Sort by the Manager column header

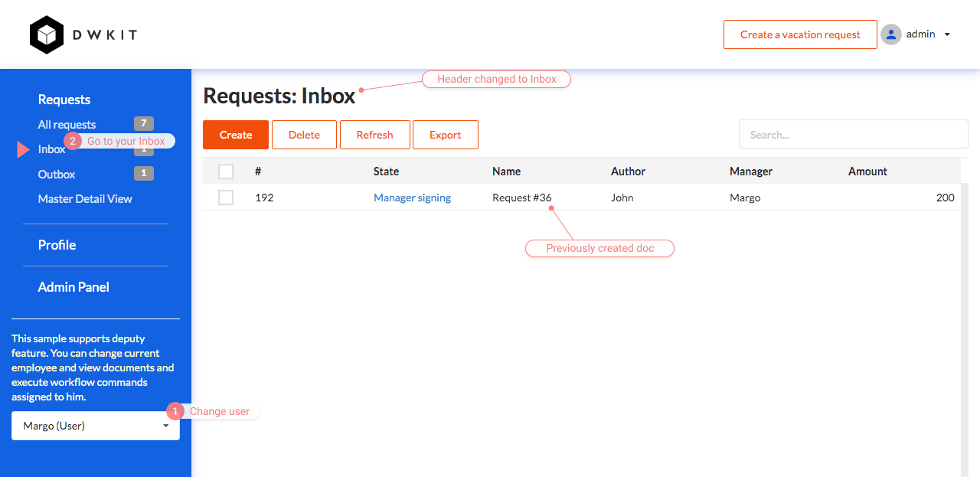tap(751, 172)
